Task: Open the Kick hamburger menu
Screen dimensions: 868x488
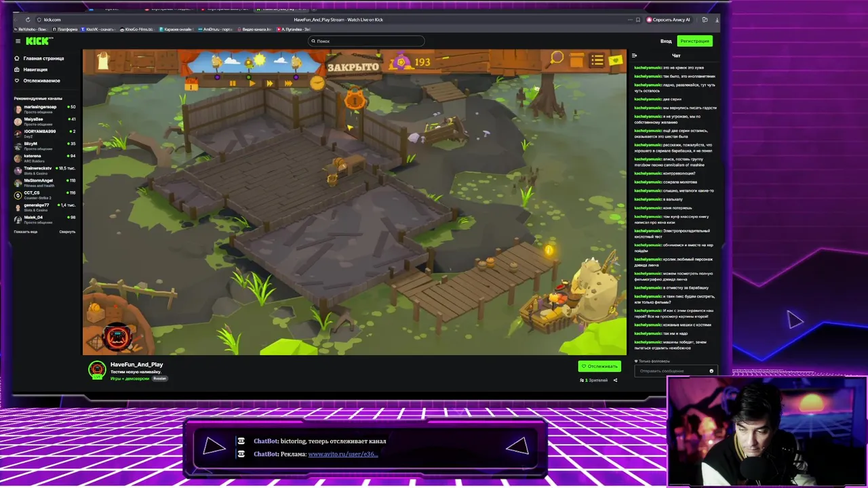Action: 18,41
